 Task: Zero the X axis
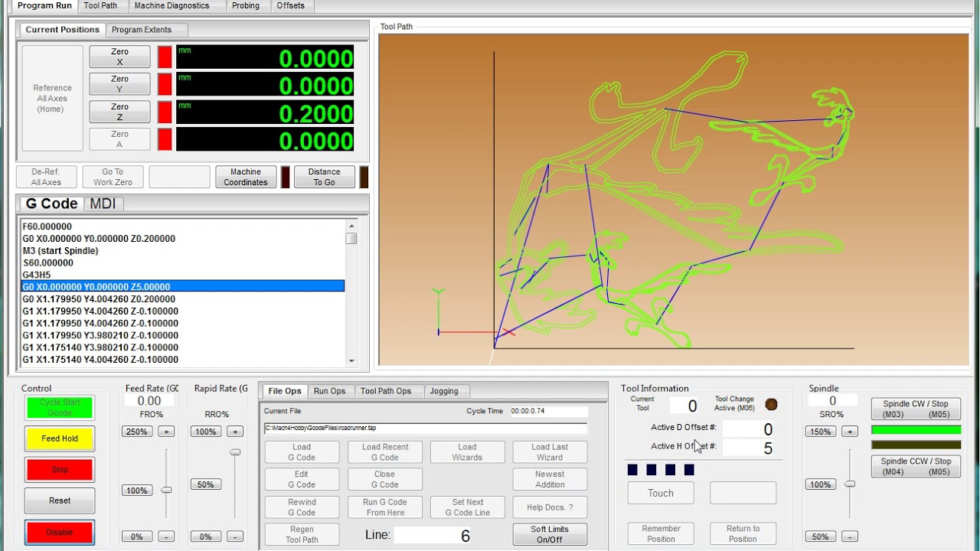pyautogui.click(x=119, y=57)
